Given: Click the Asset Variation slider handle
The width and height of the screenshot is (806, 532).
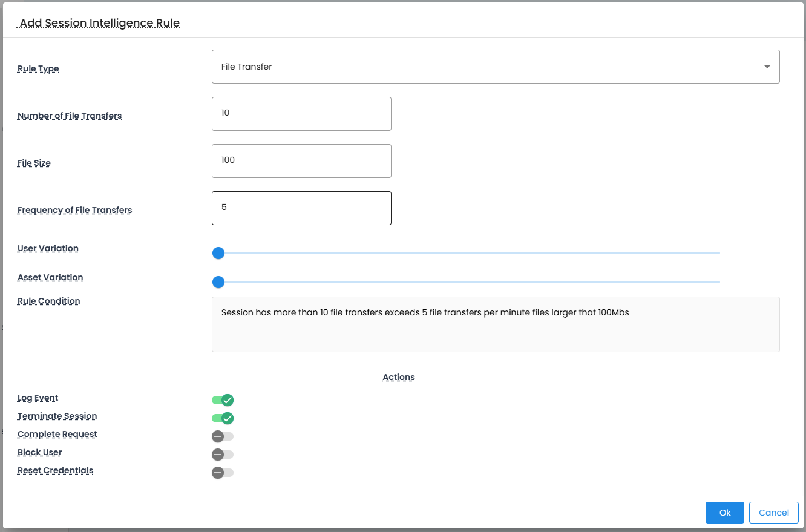Looking at the screenshot, I should point(218,282).
